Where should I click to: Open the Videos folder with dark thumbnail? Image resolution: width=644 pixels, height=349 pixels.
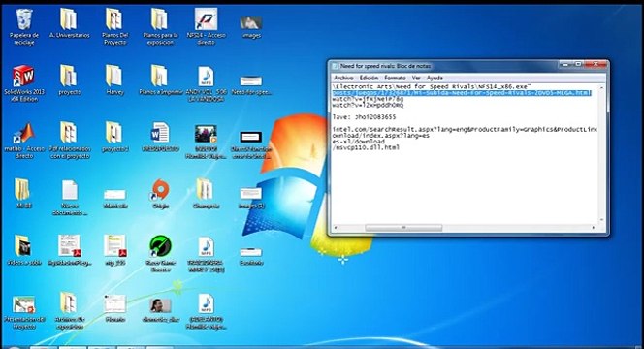pos(24,250)
